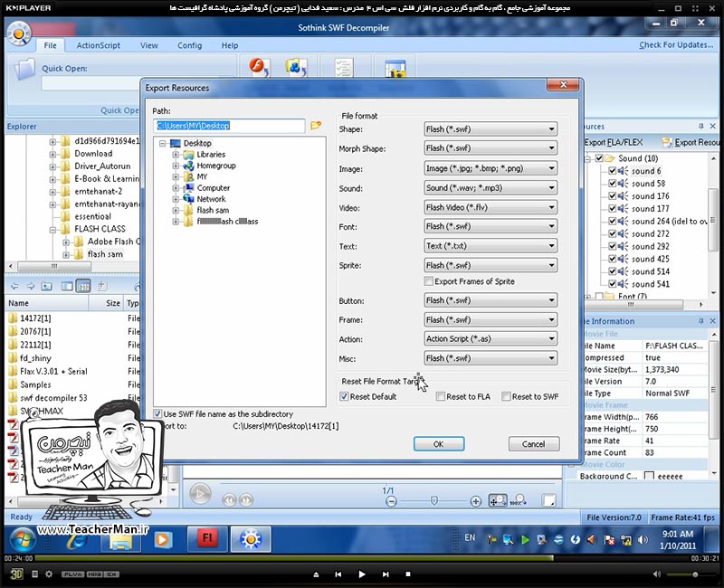Click Cancel in Export Resources dialog
724x588 pixels.
click(x=534, y=444)
